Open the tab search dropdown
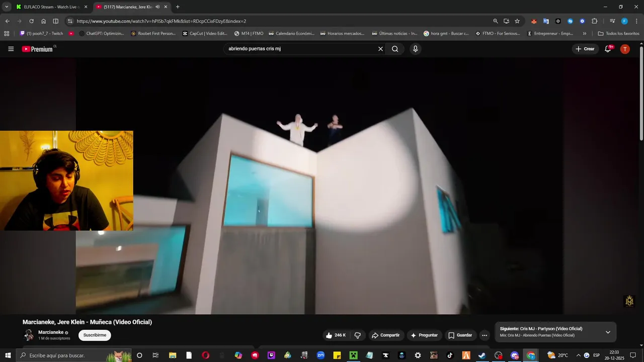644x362 pixels. [7, 7]
